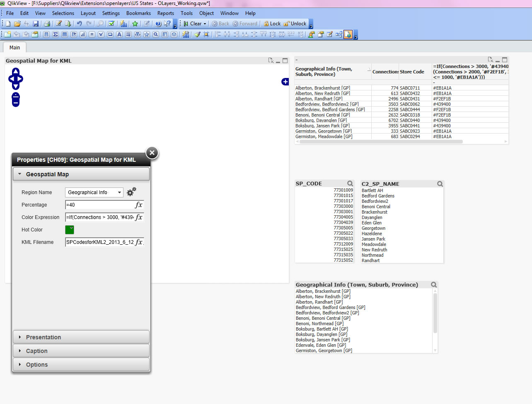The height and width of the screenshot is (404, 532).
Task: Expand the Presentation section
Action: [x=81, y=337]
